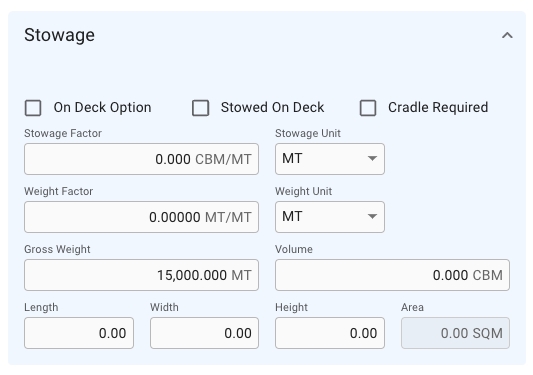
Task: Collapse the Stowage panel chevron
Action: [x=507, y=35]
